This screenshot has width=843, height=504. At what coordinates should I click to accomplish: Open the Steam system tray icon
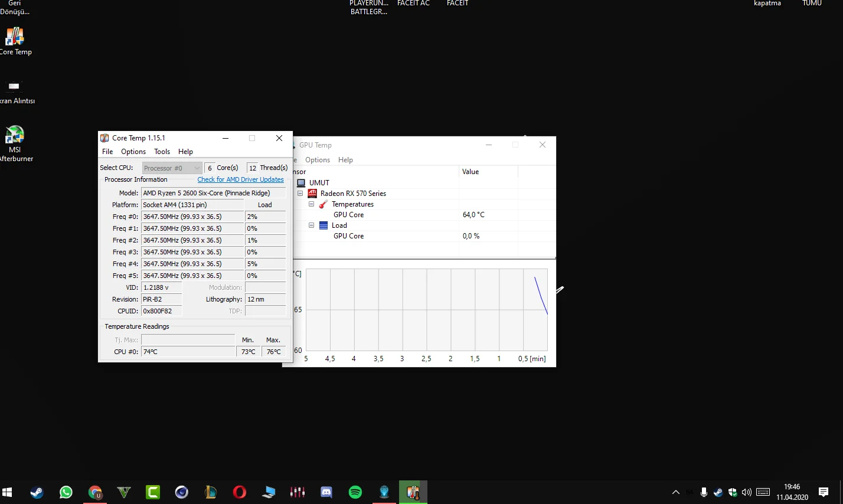tap(718, 492)
